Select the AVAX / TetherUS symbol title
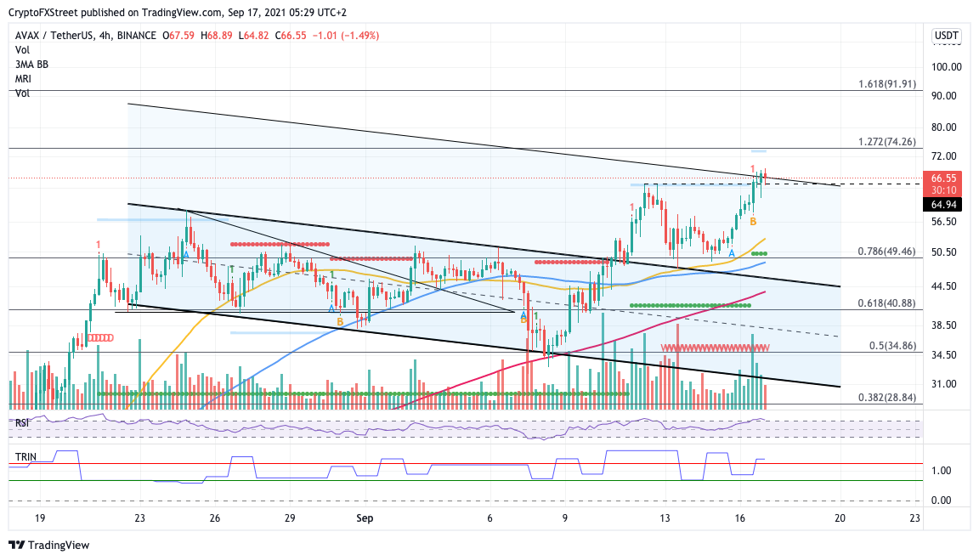The height and width of the screenshot is (560, 979). [x=54, y=36]
